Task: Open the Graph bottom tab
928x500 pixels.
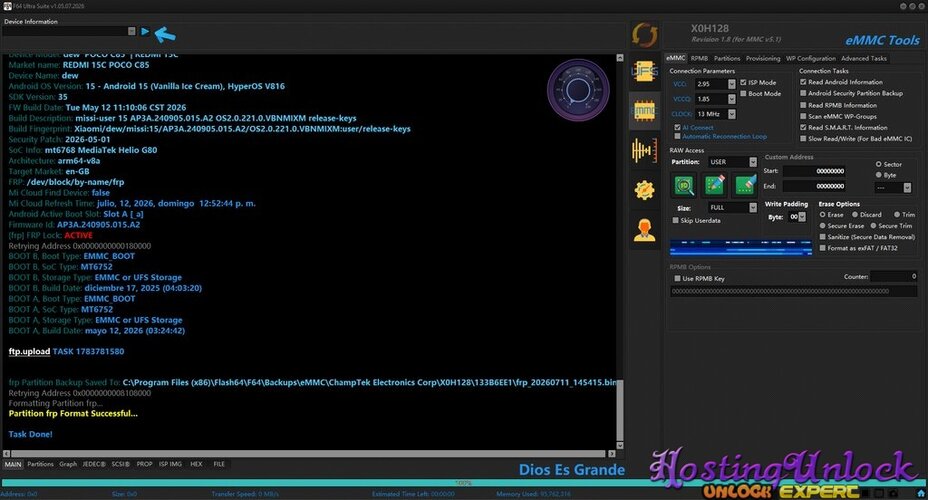Action: 68,464
